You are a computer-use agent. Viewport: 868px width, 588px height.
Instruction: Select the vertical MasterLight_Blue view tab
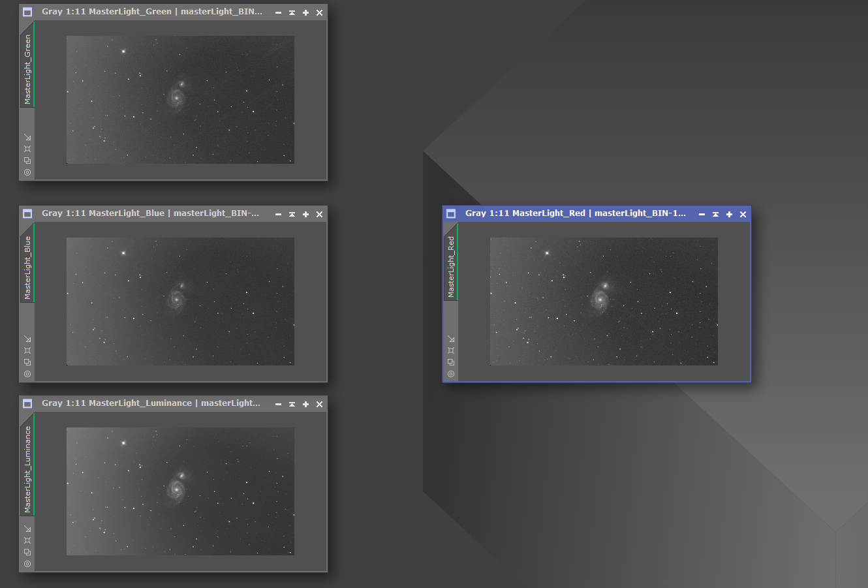[27, 264]
